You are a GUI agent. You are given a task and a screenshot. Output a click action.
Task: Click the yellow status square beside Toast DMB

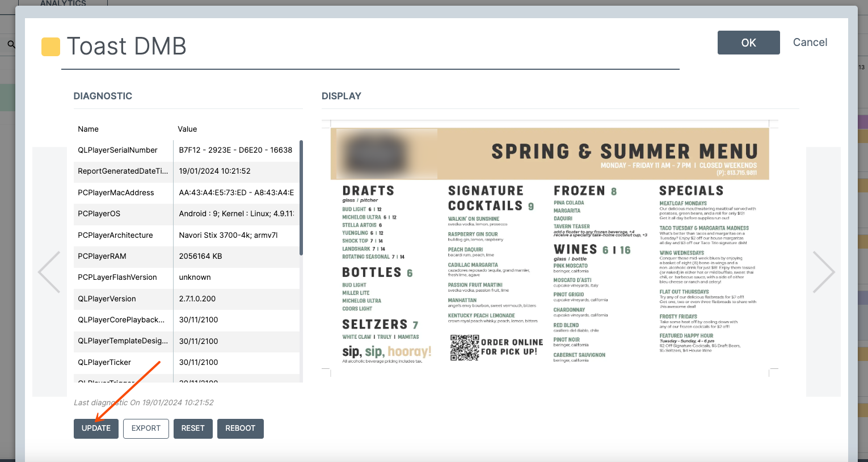click(51, 47)
